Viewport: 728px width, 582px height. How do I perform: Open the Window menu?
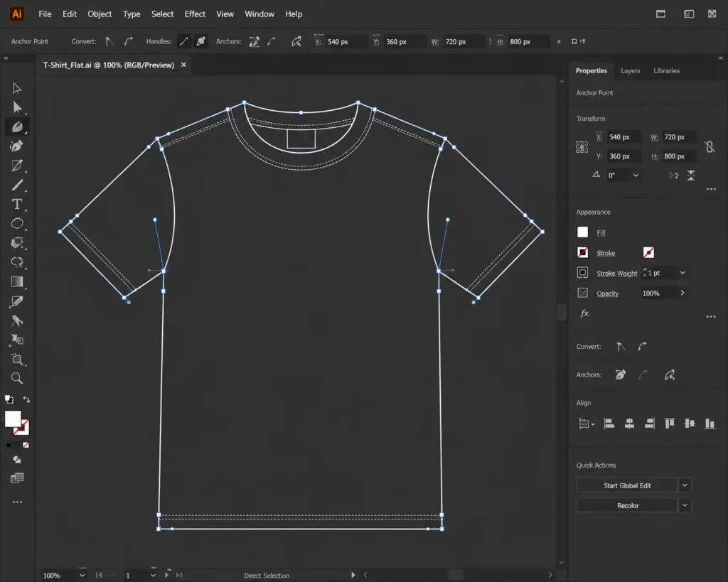coord(259,14)
